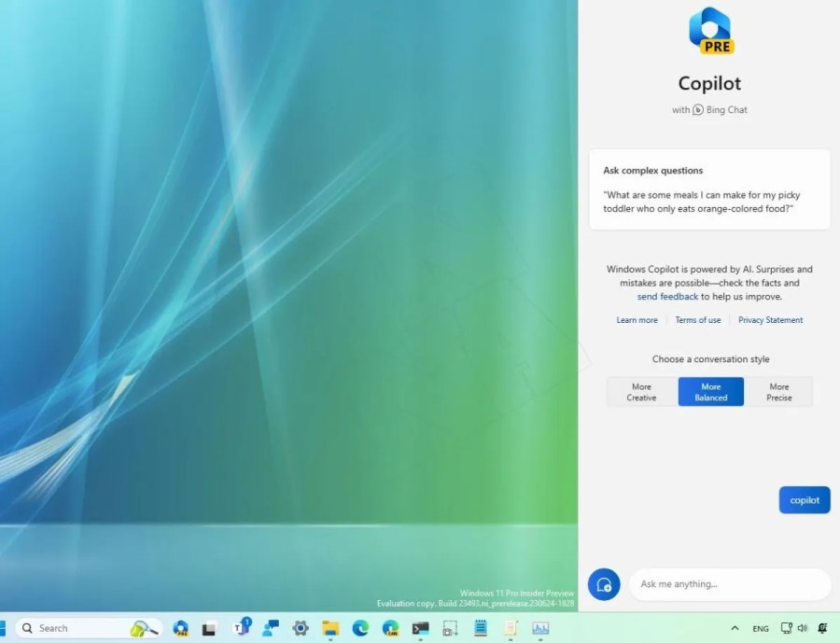Select More Precise conversation style
Image resolution: width=840 pixels, height=643 pixels.
(779, 392)
